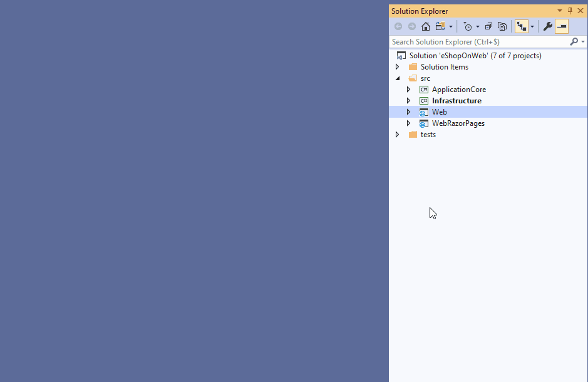Expand the ApplicationCore project
This screenshot has width=588, height=382.
point(409,90)
